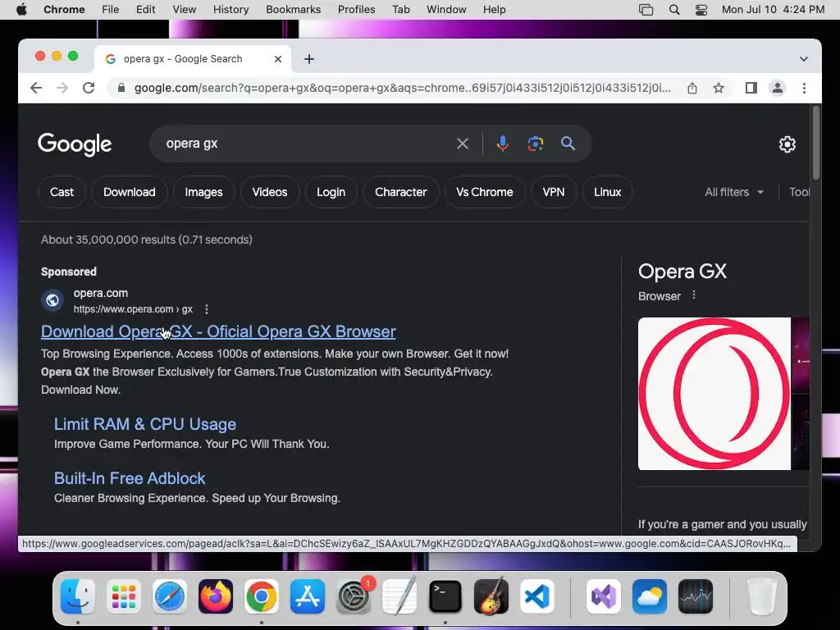Switch to Videos results
This screenshot has height=630, width=840.
pos(269,192)
